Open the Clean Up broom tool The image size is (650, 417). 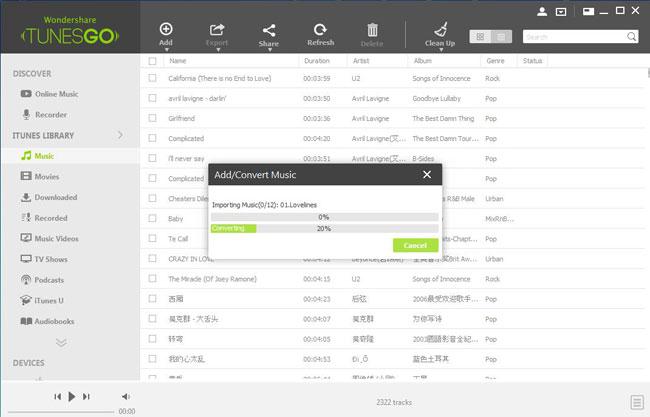coord(440,29)
